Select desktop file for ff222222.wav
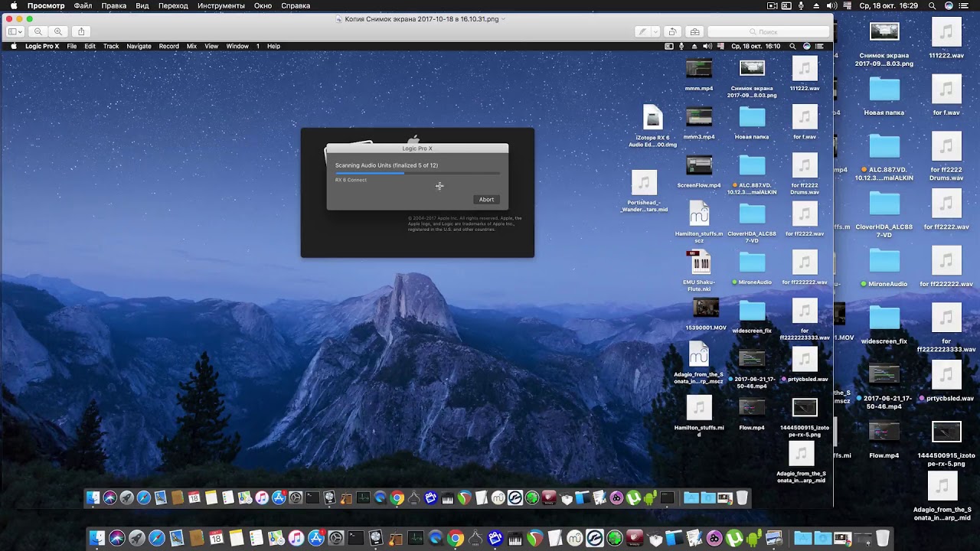Screen dimensions: 980x551 [x=946, y=267]
